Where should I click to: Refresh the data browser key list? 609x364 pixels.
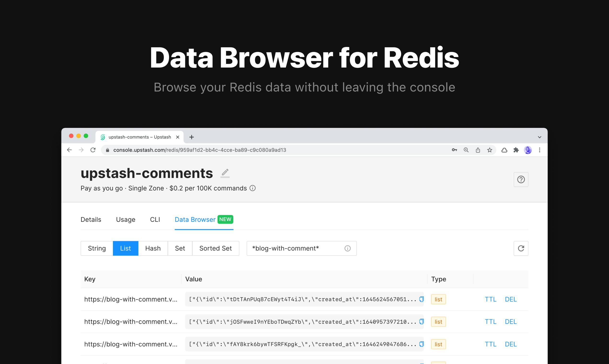[521, 249]
